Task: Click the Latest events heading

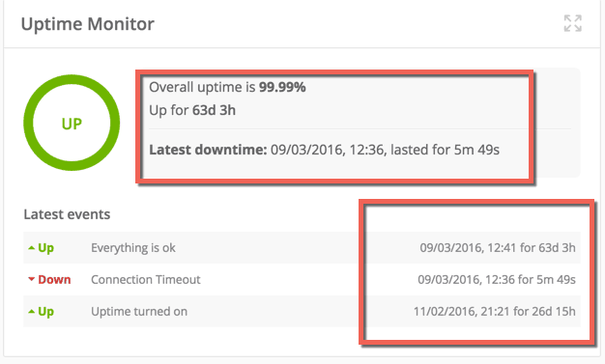Action: [x=67, y=214]
